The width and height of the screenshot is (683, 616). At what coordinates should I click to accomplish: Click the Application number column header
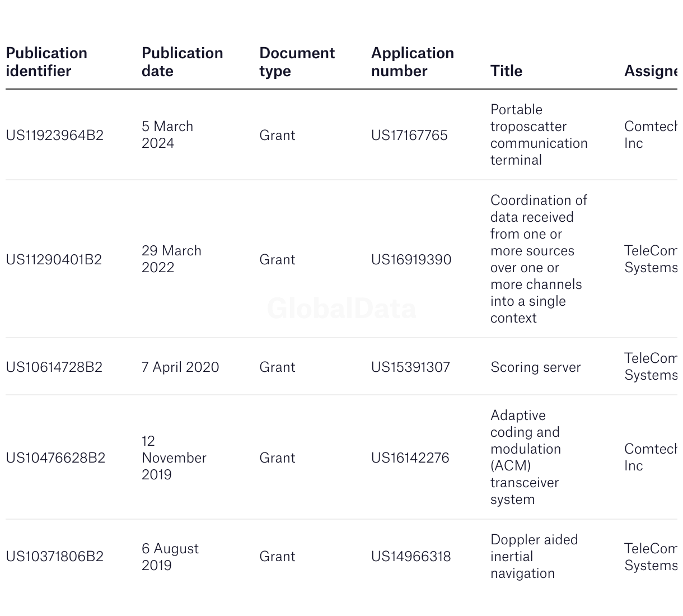tap(412, 62)
